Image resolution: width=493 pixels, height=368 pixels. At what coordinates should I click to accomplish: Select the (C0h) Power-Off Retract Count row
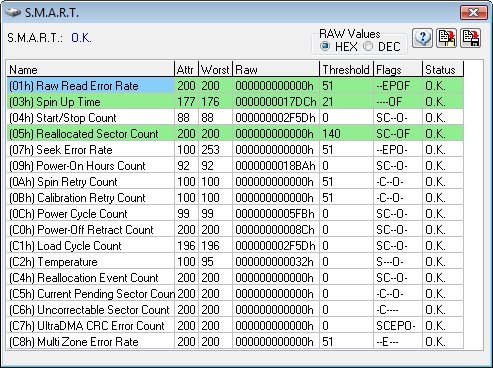tap(235, 230)
